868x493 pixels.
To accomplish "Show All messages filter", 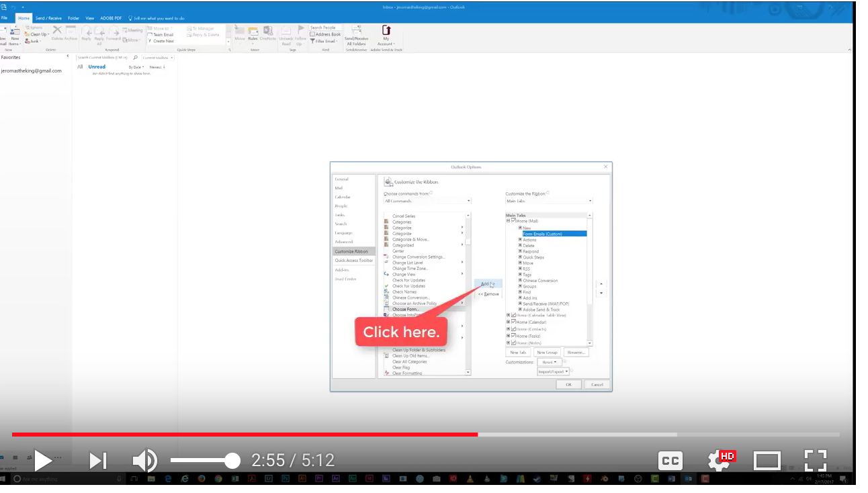I will pos(80,66).
